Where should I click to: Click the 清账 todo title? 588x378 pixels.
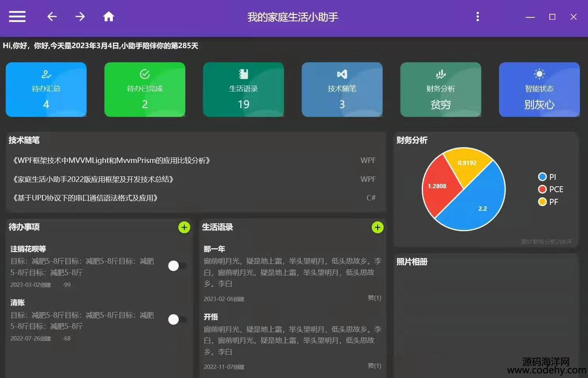coord(17,303)
